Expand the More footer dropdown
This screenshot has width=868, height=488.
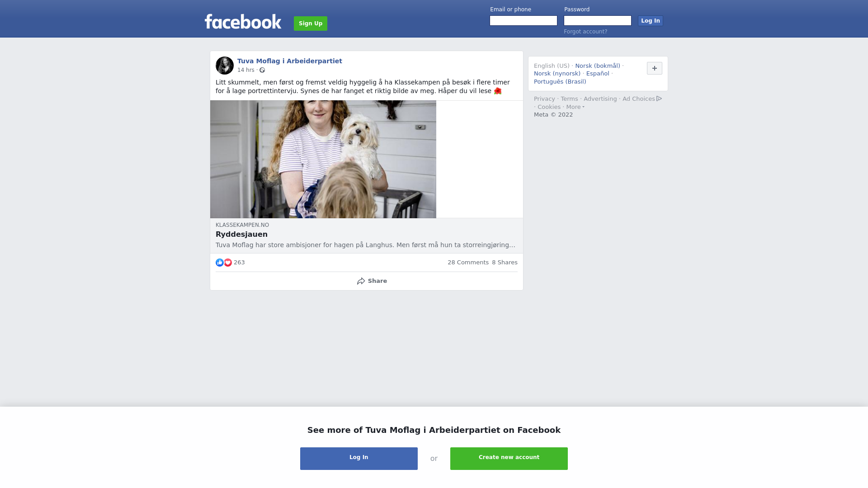click(x=576, y=107)
